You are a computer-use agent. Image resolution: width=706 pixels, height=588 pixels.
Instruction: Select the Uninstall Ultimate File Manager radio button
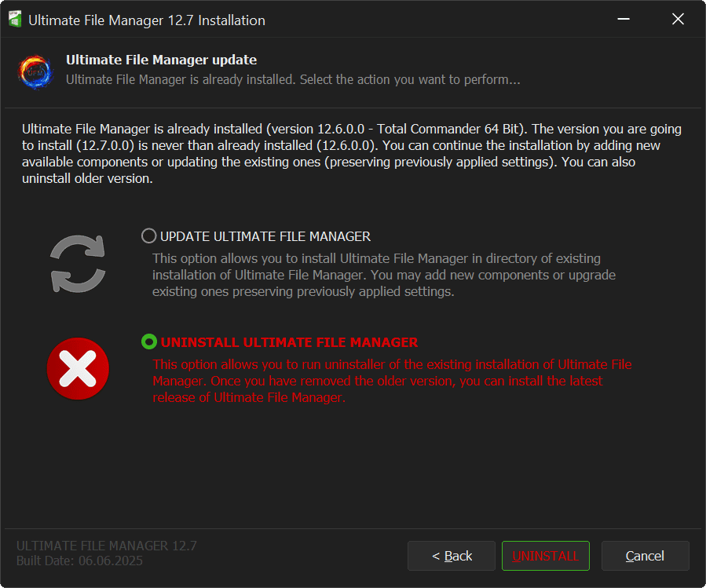coord(148,342)
